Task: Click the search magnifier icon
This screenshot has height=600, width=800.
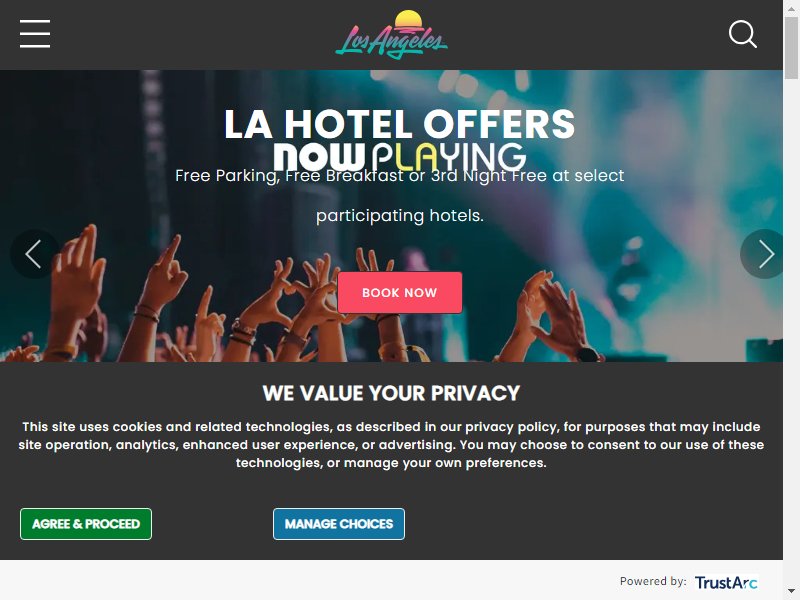Action: 742,34
